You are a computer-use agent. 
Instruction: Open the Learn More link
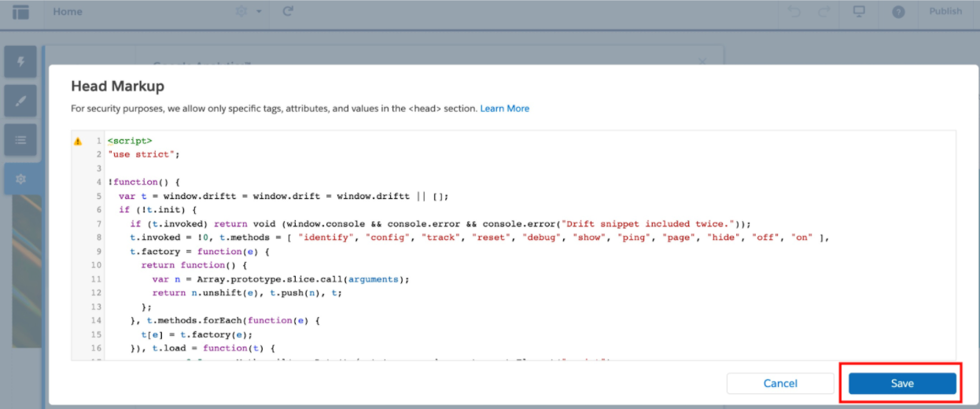click(505, 109)
